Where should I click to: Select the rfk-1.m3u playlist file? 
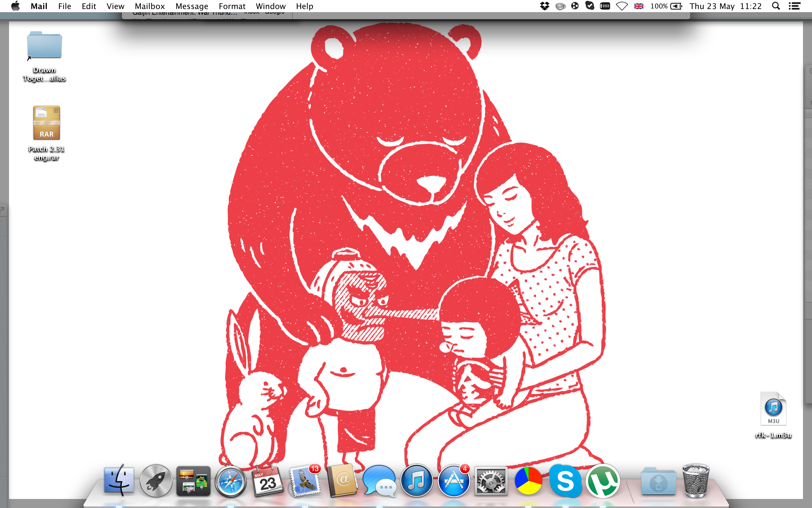click(x=773, y=415)
